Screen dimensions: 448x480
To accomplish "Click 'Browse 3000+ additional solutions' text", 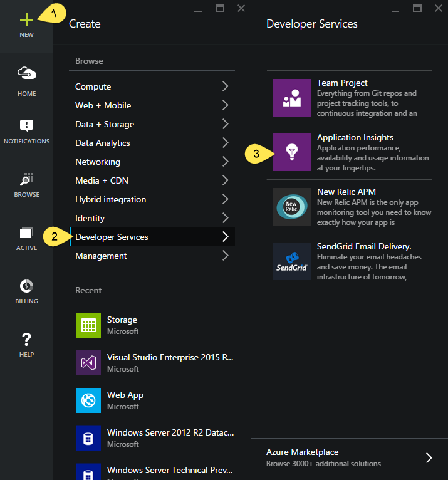I will pos(323,464).
